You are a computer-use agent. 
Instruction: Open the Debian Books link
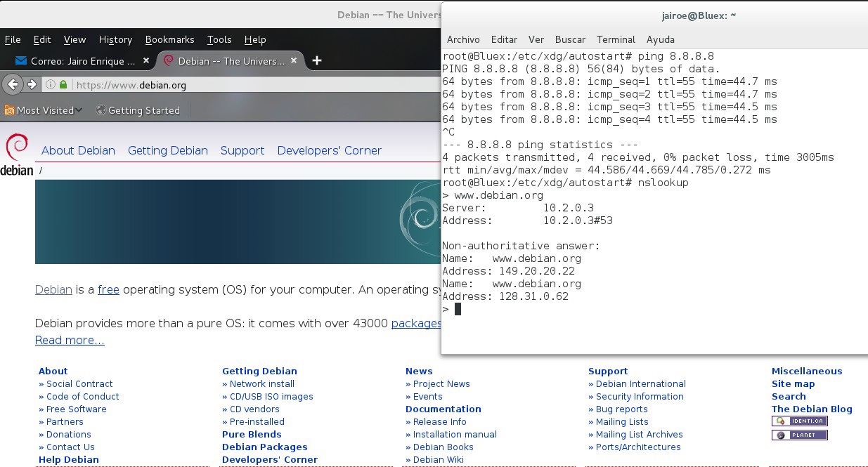[x=443, y=447]
